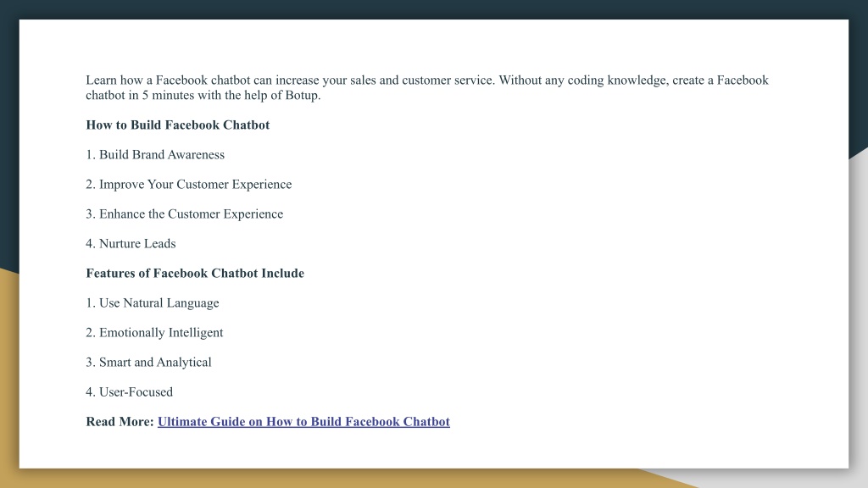Click "Features of Facebook Chatbot Include" heading

point(195,274)
